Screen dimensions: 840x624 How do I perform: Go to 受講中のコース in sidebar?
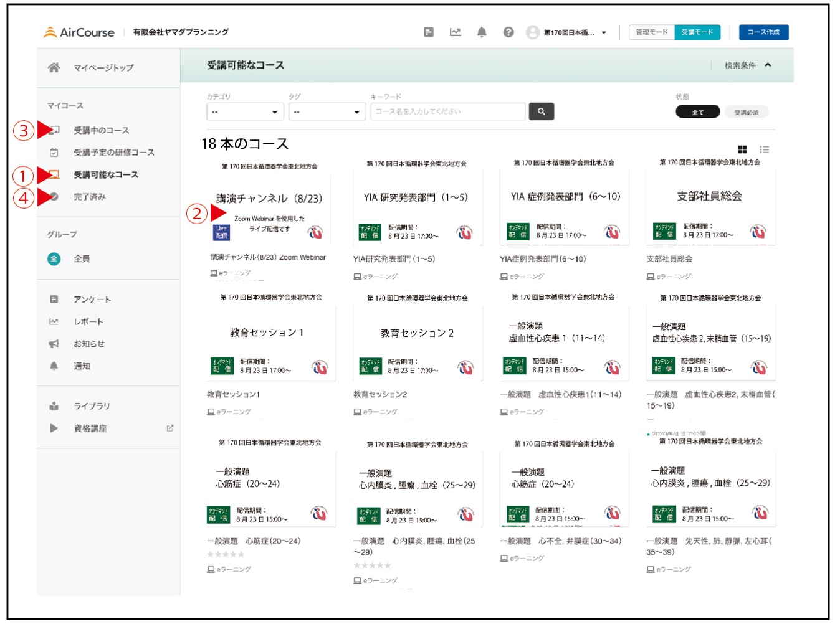(x=101, y=130)
